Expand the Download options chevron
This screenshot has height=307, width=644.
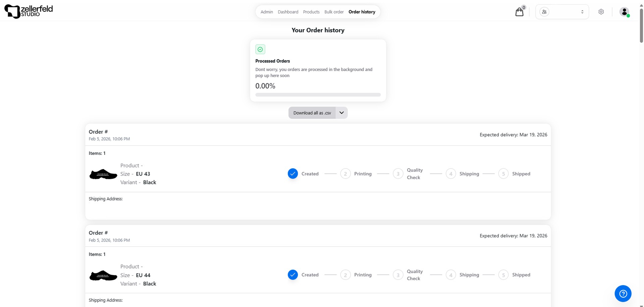coord(341,113)
